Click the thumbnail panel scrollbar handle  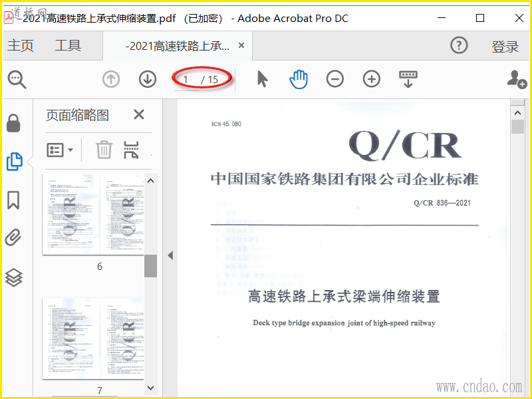(x=151, y=265)
